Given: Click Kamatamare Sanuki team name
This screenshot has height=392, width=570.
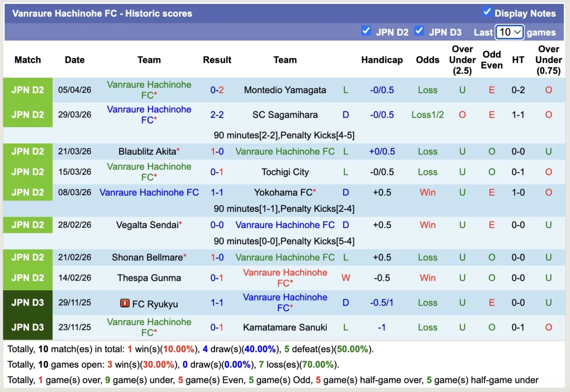Looking at the screenshot, I should 285,327.
